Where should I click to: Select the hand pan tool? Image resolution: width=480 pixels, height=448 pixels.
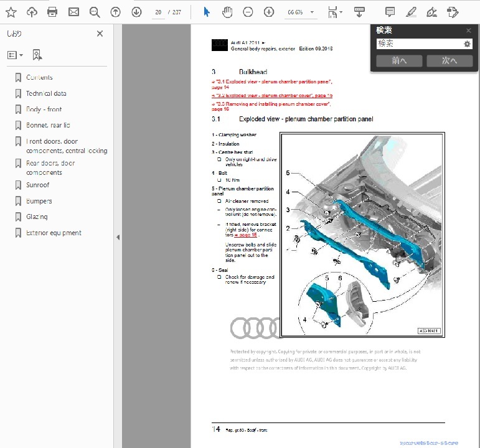tap(227, 12)
